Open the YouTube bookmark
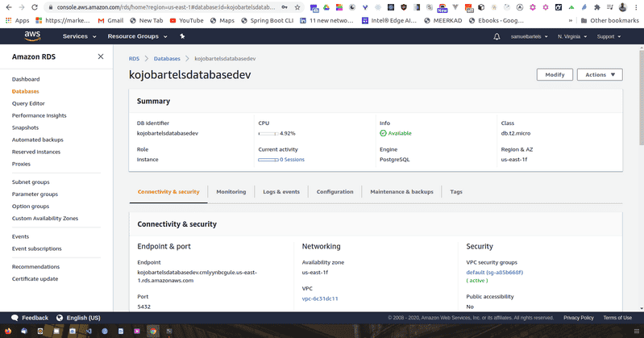Viewport: 644px width, 338px height. click(186, 20)
